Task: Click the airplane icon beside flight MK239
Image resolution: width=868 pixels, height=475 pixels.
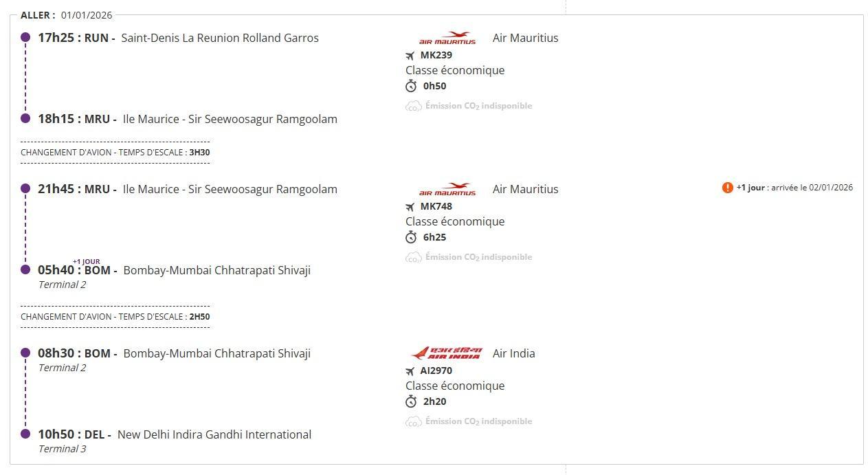Action: click(410, 56)
